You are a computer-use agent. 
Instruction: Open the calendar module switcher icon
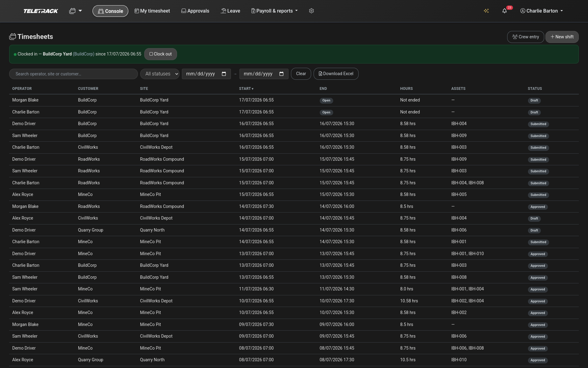[72, 11]
